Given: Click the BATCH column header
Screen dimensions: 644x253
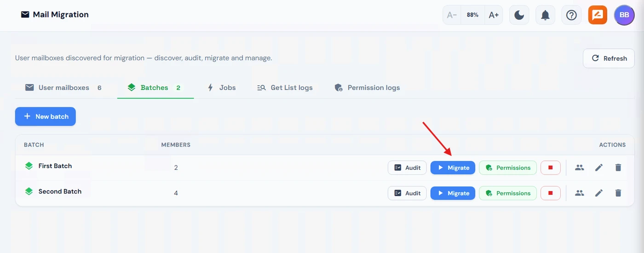Looking at the screenshot, I should click(34, 145).
